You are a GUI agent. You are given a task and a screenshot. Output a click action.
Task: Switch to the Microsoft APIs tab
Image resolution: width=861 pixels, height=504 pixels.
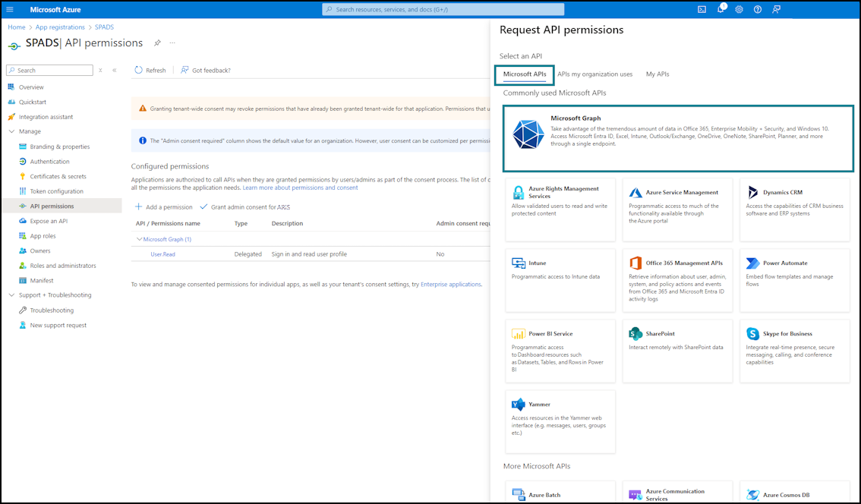pyautogui.click(x=525, y=74)
